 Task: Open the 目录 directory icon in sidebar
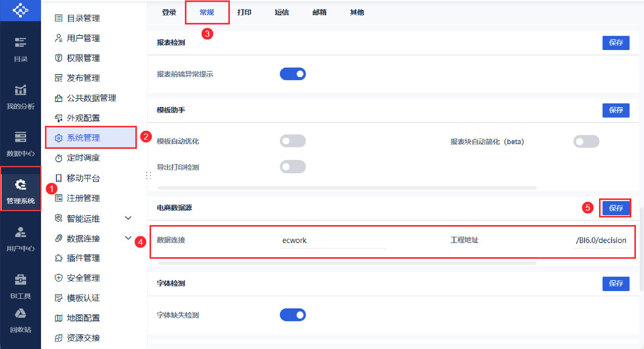tap(21, 43)
